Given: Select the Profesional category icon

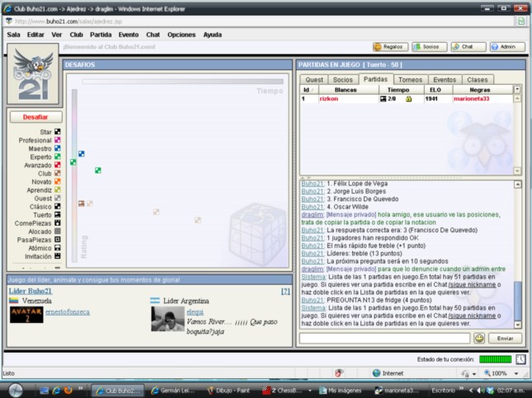Looking at the screenshot, I should 58,140.
